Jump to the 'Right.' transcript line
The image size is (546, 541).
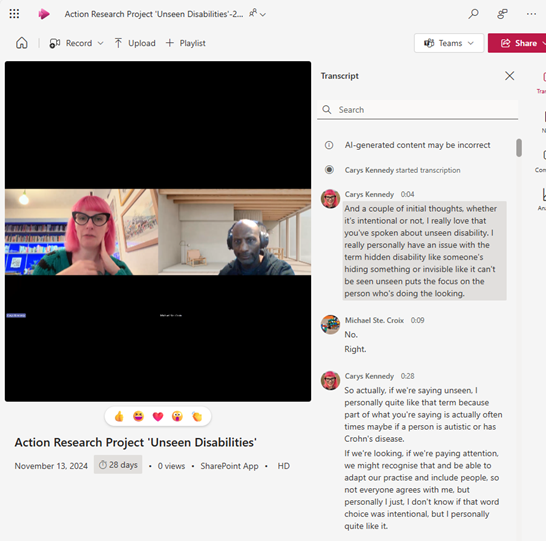(x=355, y=349)
